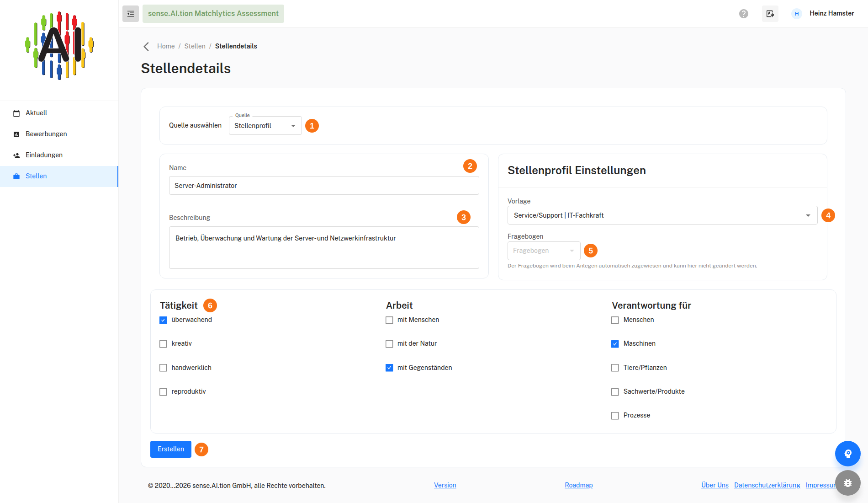The image size is (868, 503).
Task: Go to the Stellen breadcrumb link
Action: coord(195,46)
